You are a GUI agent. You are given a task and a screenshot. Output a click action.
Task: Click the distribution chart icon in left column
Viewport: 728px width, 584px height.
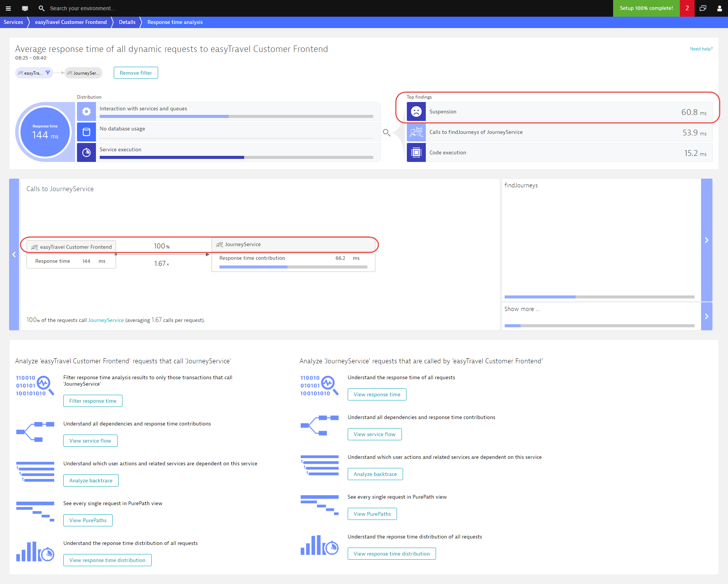click(35, 551)
